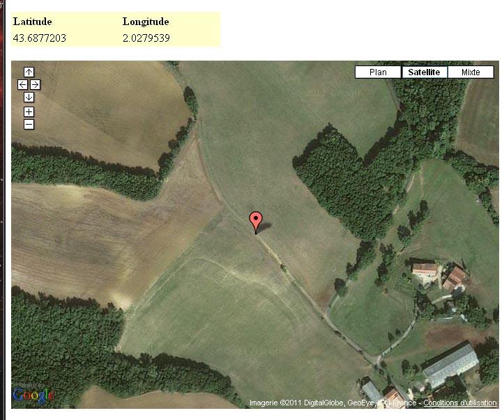This screenshot has height=420, width=504.
Task: Pan the map up with the arrow
Action: pos(29,72)
